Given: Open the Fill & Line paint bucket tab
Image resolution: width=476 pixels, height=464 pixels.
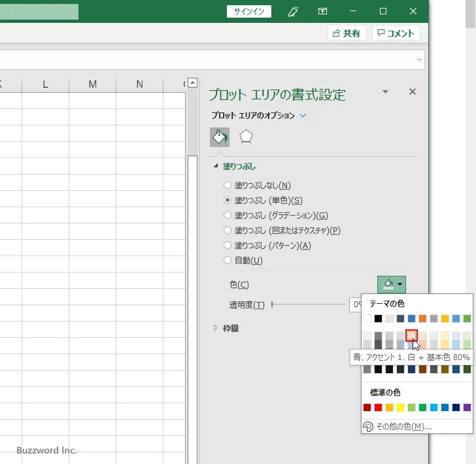Looking at the screenshot, I should [x=220, y=137].
